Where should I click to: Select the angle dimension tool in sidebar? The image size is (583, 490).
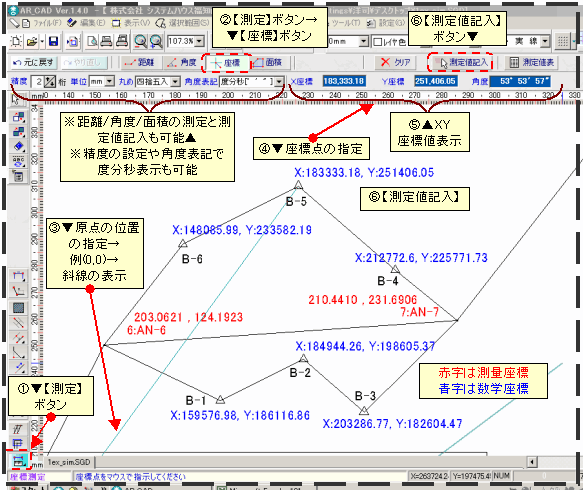click(x=18, y=291)
